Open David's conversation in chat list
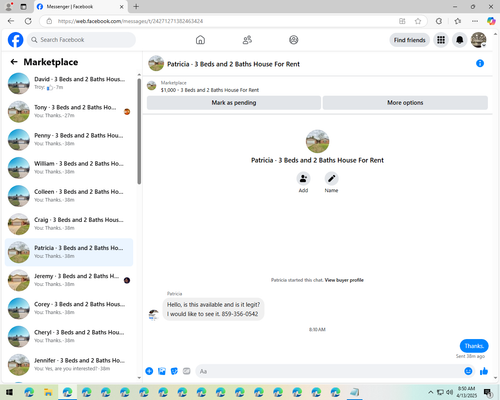The width and height of the screenshot is (500, 400). [x=69, y=83]
